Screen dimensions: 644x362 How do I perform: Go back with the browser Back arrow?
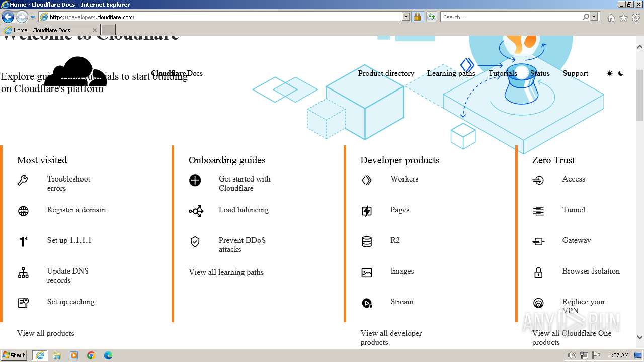tap(8, 17)
